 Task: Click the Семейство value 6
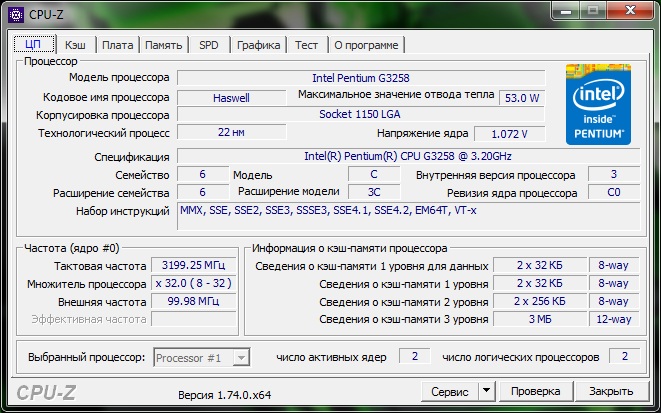(x=203, y=174)
